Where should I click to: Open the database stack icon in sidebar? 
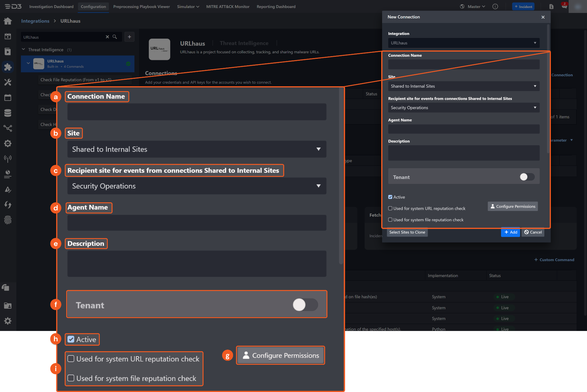8,113
